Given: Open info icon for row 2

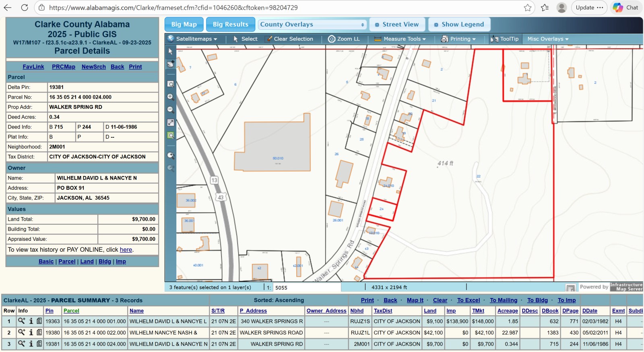Looking at the screenshot, I should [31, 333].
